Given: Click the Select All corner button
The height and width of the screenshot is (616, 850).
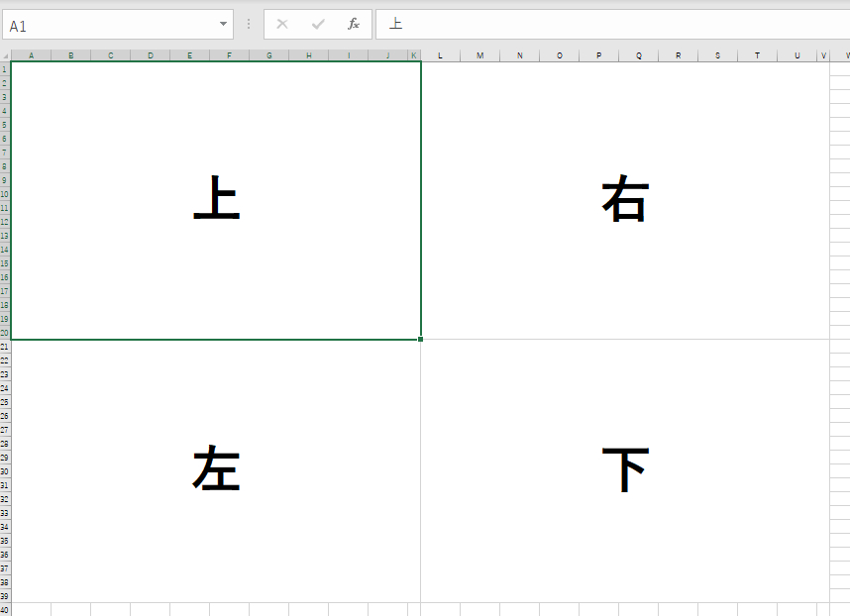Looking at the screenshot, I should pos(6,55).
